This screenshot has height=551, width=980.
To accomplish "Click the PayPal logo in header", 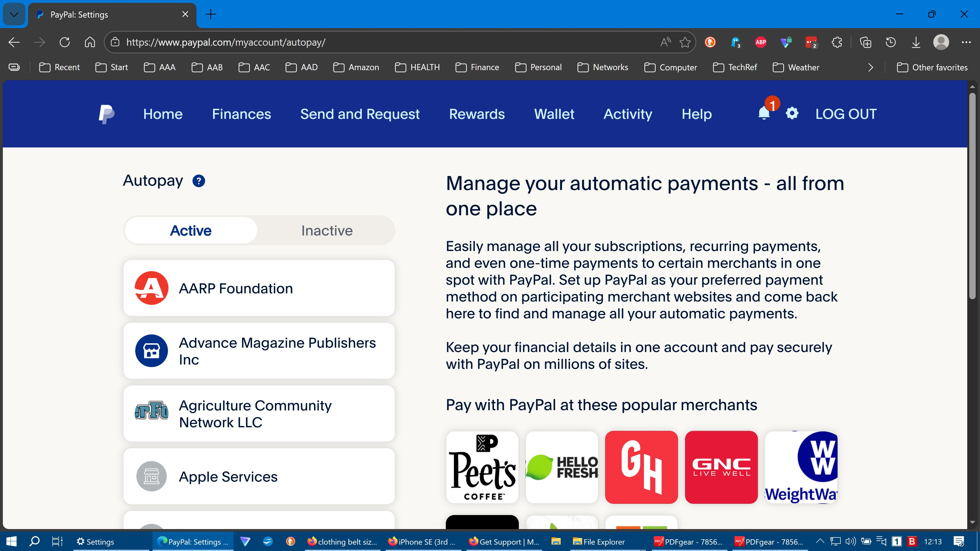I will point(106,114).
